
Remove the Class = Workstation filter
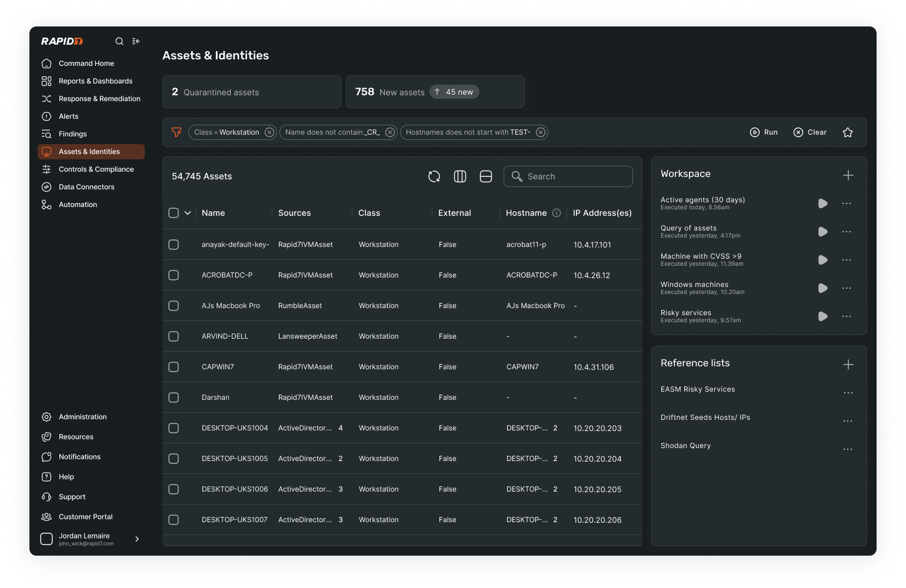coord(269,132)
